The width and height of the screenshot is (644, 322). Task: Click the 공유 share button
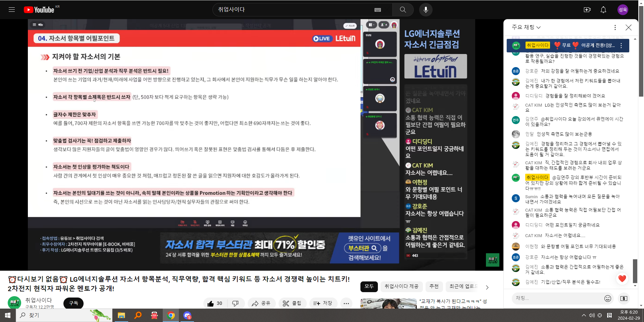[x=261, y=303]
